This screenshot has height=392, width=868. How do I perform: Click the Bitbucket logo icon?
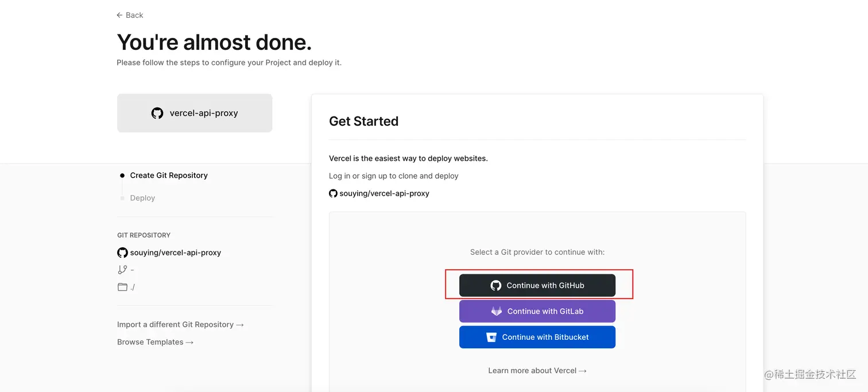[x=491, y=337]
